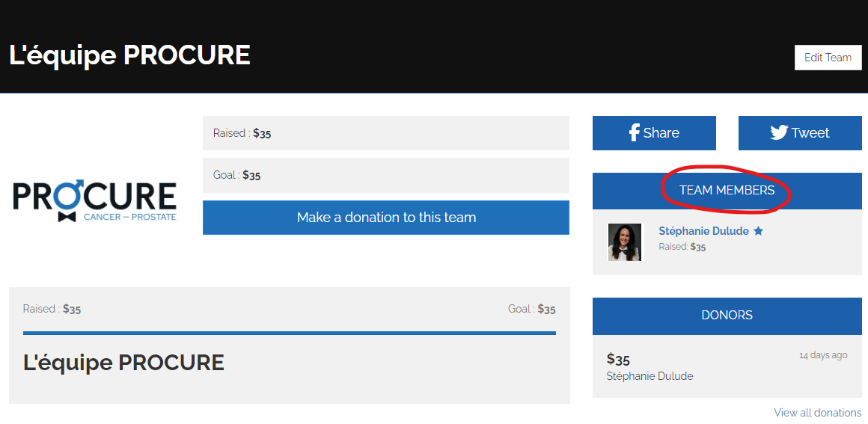Click the TEAM MEMBERS header
This screenshot has width=868, height=424.
(x=727, y=191)
